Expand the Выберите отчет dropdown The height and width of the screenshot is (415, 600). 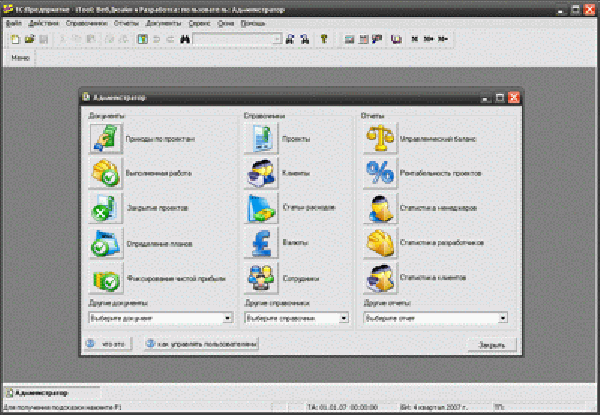click(x=502, y=318)
